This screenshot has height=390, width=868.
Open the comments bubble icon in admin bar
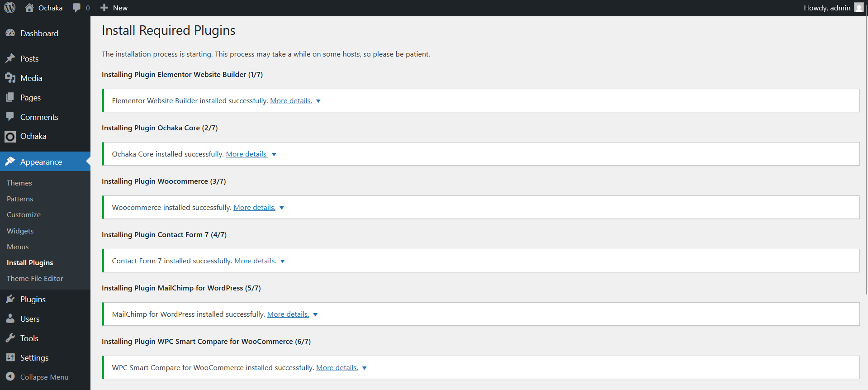(76, 8)
